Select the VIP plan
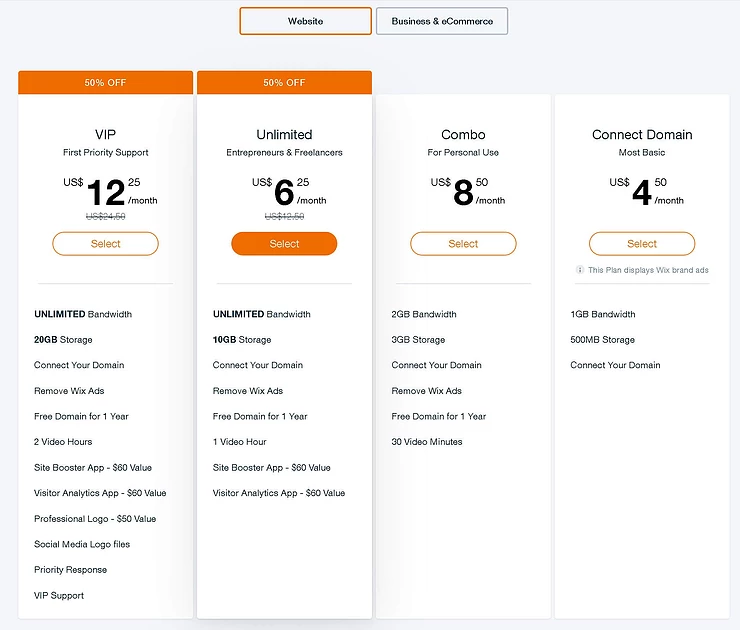 [105, 244]
